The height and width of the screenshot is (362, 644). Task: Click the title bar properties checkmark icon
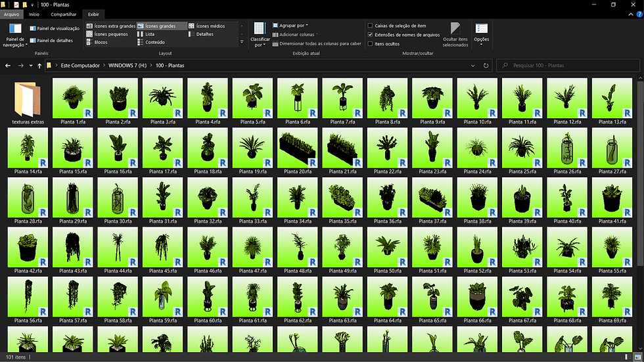(x=16, y=5)
